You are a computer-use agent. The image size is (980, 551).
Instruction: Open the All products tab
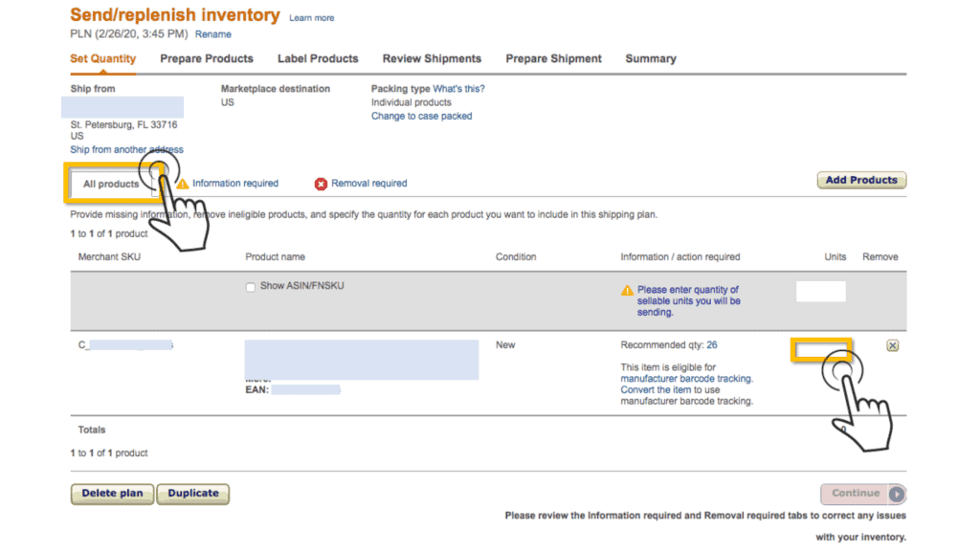pyautogui.click(x=111, y=184)
